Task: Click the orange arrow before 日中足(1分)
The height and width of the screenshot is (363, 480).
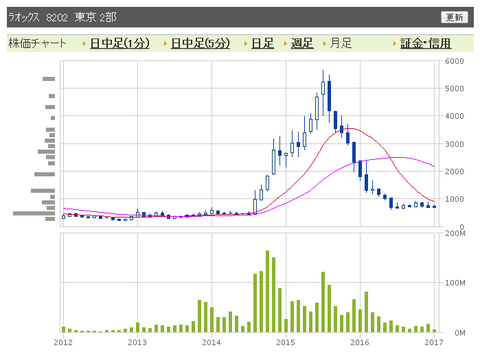Action: click(x=84, y=44)
